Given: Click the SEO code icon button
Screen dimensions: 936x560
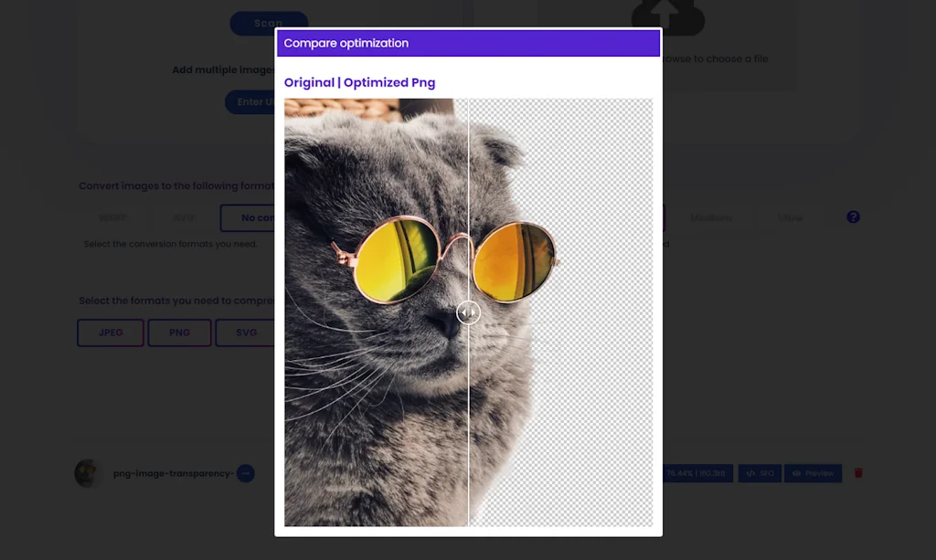Looking at the screenshot, I should point(760,473).
